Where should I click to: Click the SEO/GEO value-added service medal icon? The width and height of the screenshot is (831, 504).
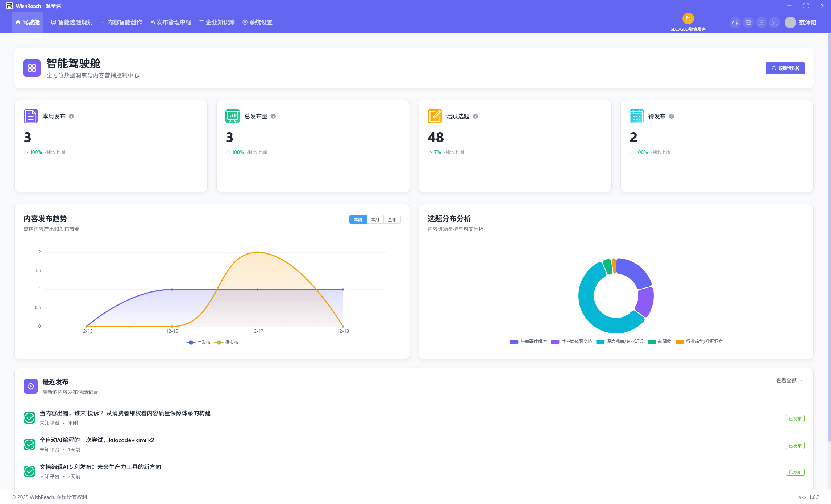[x=688, y=18]
